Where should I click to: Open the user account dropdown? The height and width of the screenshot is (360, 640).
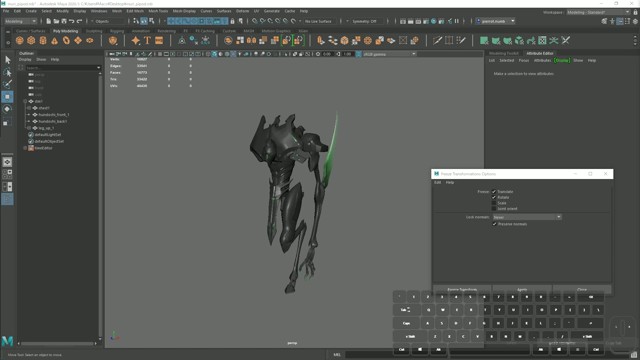(496, 21)
